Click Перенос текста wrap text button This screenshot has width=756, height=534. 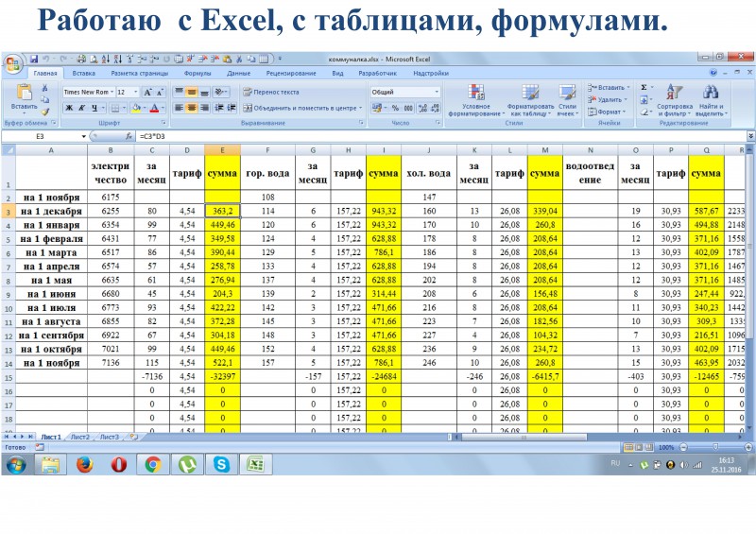click(x=271, y=92)
